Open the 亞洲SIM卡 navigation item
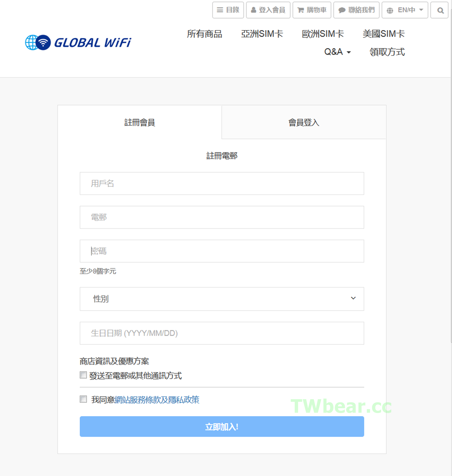 pos(262,34)
